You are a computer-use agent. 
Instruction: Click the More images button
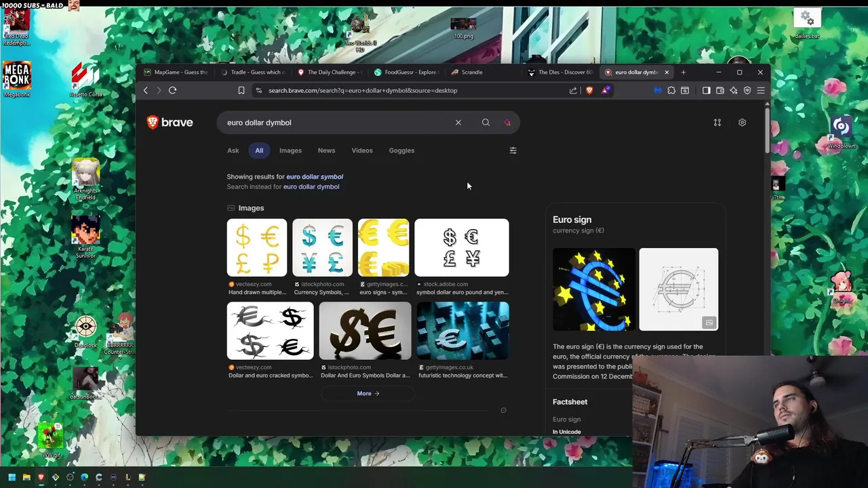pos(368,394)
